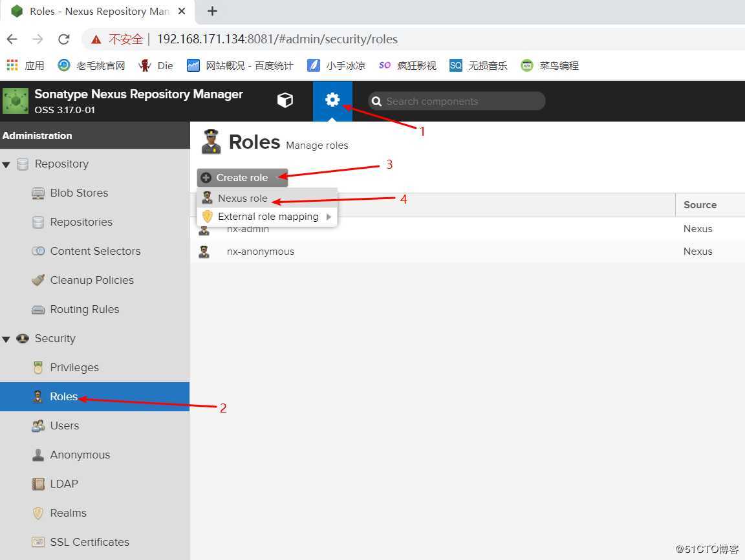The image size is (745, 560).
Task: Open the 网站概况 - 百度统计 bookmark
Action: [240, 65]
